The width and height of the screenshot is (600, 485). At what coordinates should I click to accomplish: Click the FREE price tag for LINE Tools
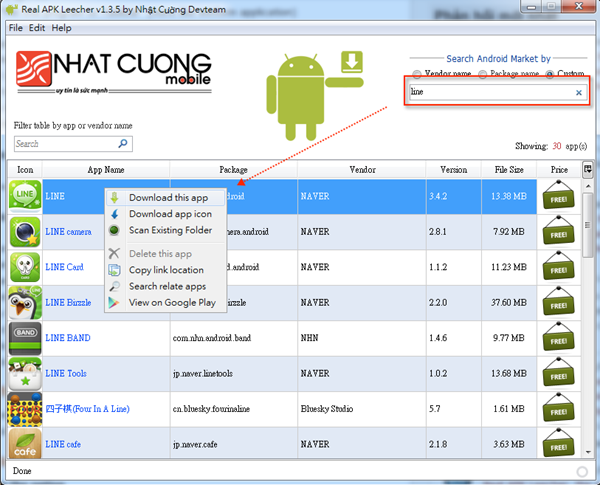558,374
